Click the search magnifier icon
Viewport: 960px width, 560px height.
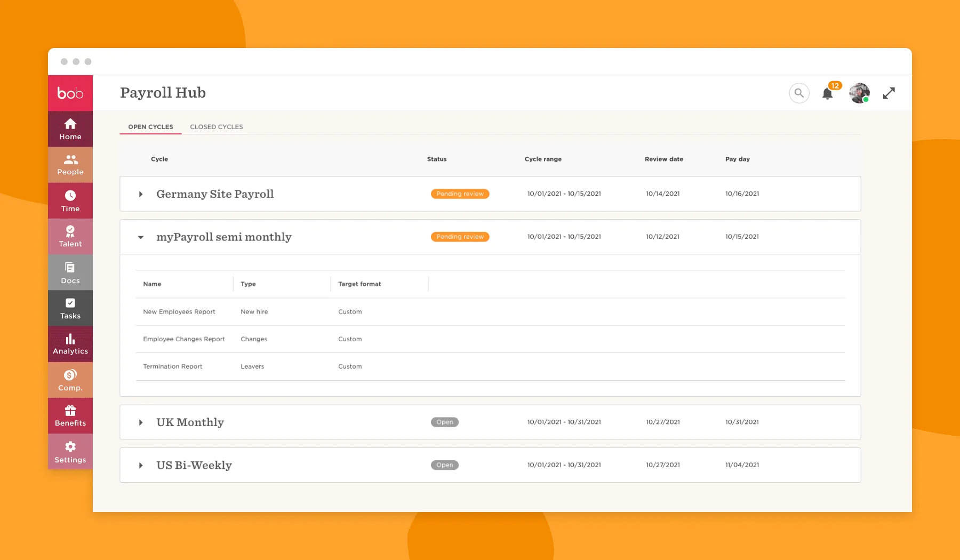[799, 93]
